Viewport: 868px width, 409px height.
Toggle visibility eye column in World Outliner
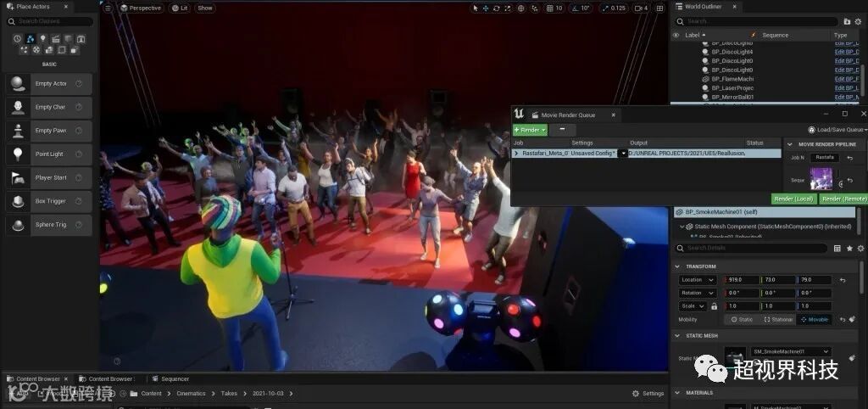coord(676,35)
